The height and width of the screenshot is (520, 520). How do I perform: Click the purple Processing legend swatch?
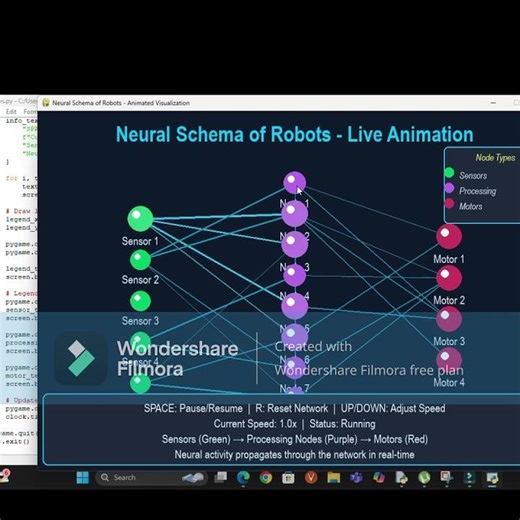[x=449, y=188]
